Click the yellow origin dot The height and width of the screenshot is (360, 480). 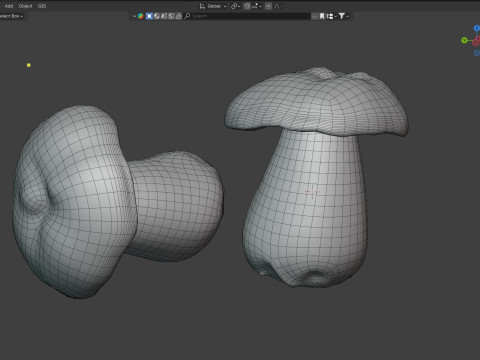click(x=29, y=65)
